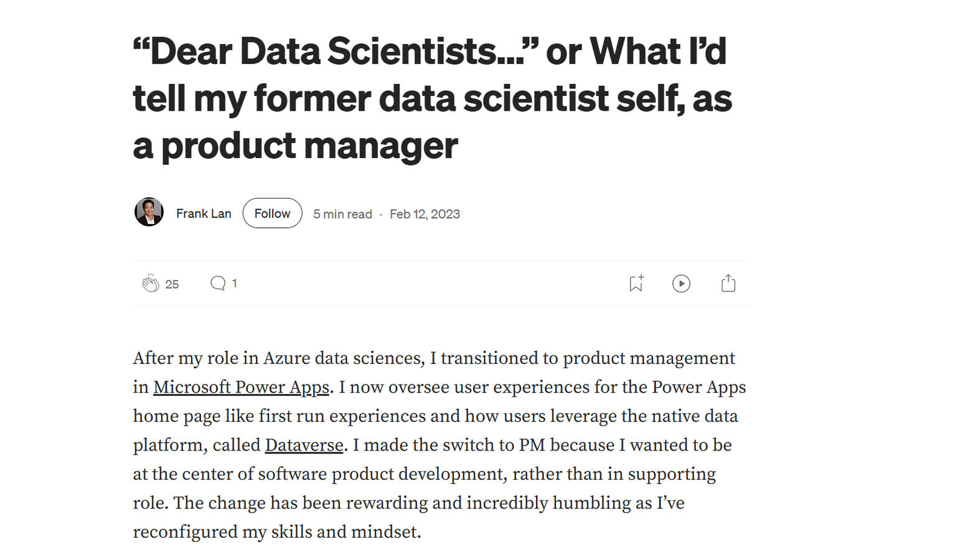This screenshot has width=953, height=560.
Task: Check the clap count of 25
Action: pyautogui.click(x=173, y=284)
